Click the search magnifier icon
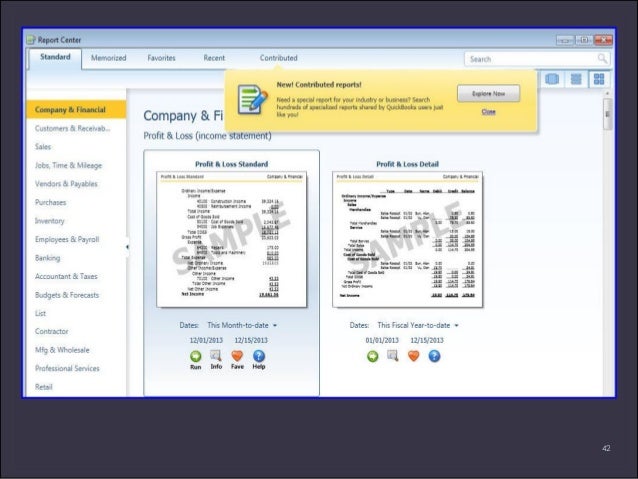The height and width of the screenshot is (479, 638). pos(602,59)
